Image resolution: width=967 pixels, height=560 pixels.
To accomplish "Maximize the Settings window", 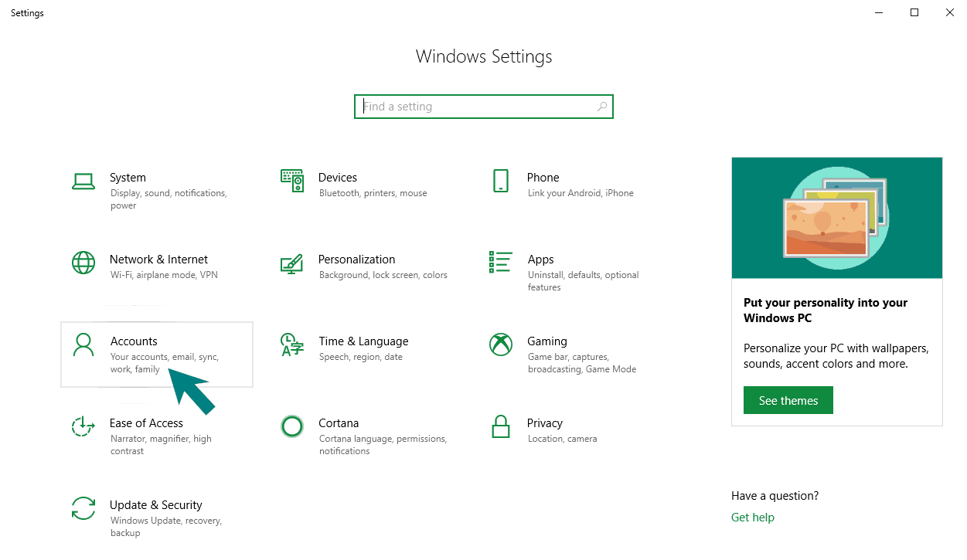I will [x=914, y=12].
